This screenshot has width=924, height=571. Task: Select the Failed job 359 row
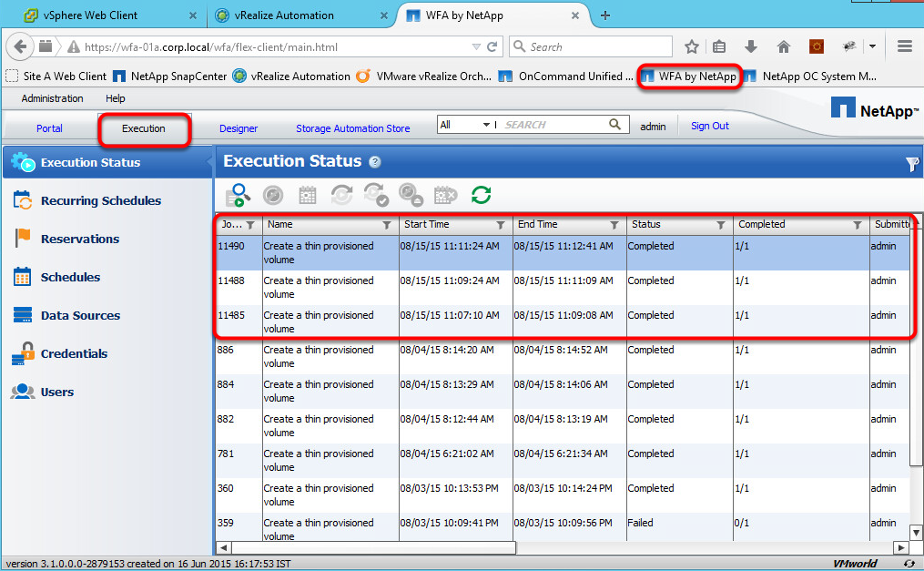pyautogui.click(x=563, y=527)
